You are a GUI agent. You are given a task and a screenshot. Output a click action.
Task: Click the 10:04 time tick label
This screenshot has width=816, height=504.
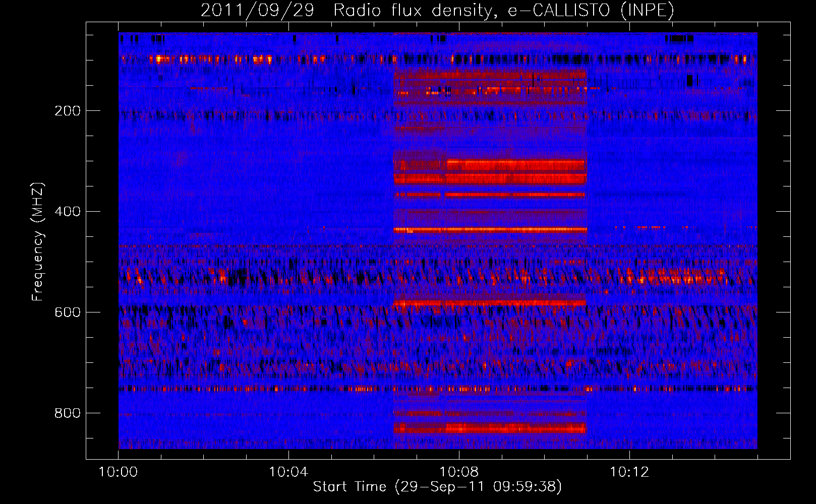point(288,472)
